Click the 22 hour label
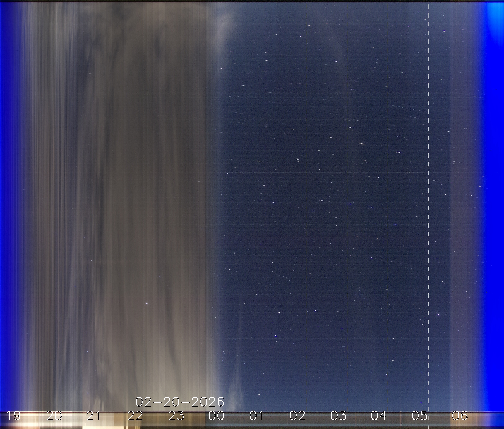 (135, 416)
